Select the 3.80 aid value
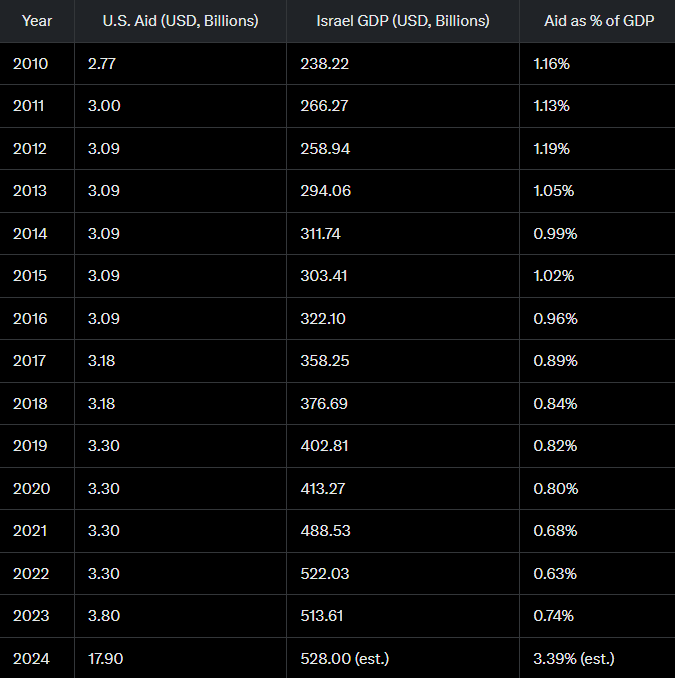675x678 pixels. [104, 615]
